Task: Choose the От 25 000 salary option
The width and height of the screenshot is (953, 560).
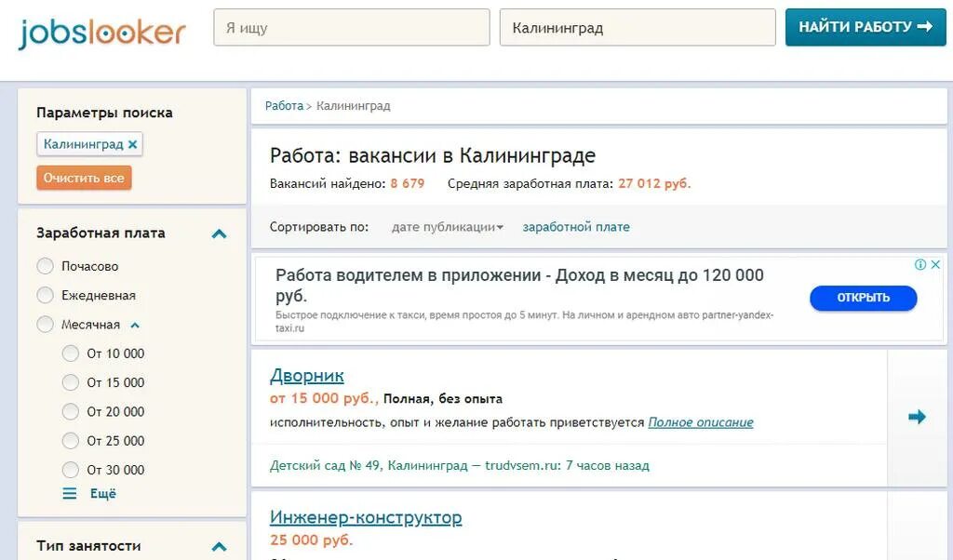Action: 71,441
